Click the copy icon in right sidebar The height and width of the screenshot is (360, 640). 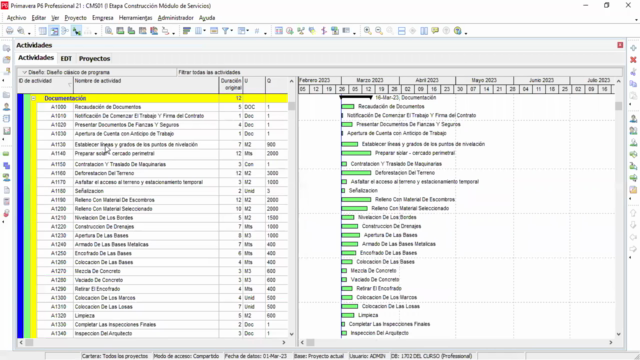[633, 84]
